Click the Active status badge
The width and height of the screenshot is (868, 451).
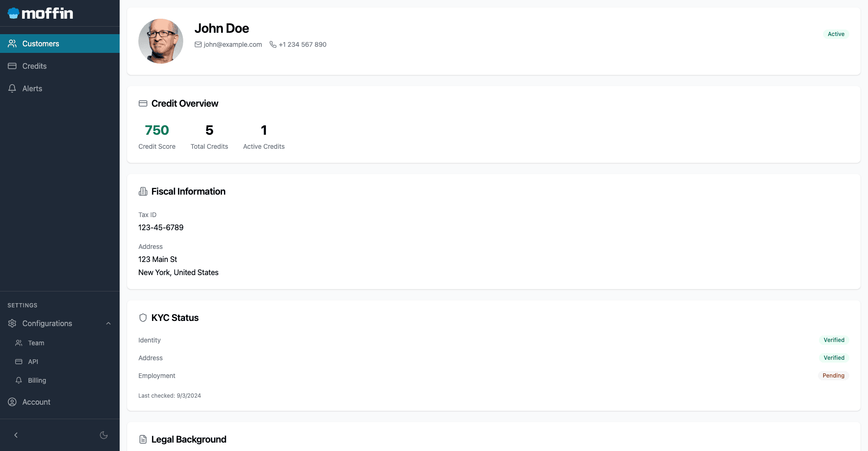836,34
